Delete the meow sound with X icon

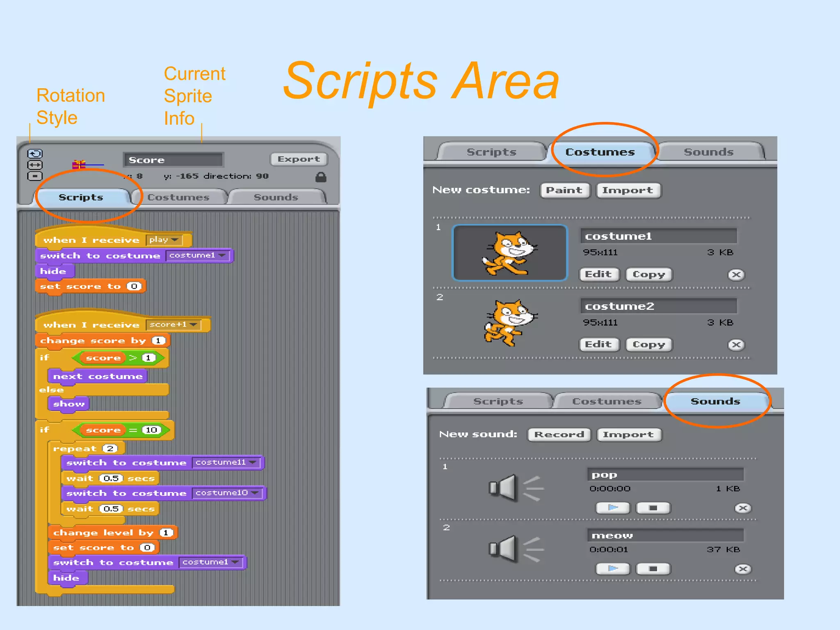coord(743,569)
